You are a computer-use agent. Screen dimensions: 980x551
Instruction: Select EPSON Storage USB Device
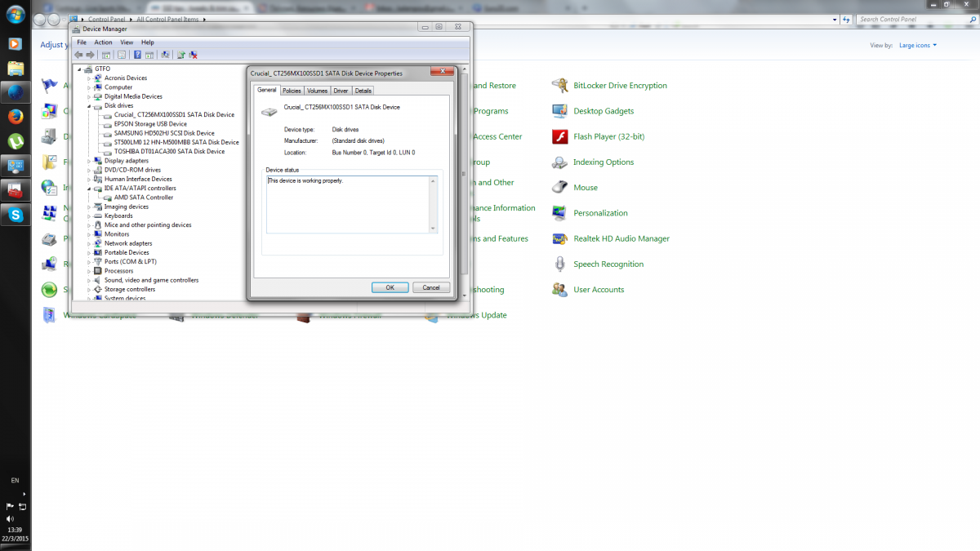tap(150, 124)
